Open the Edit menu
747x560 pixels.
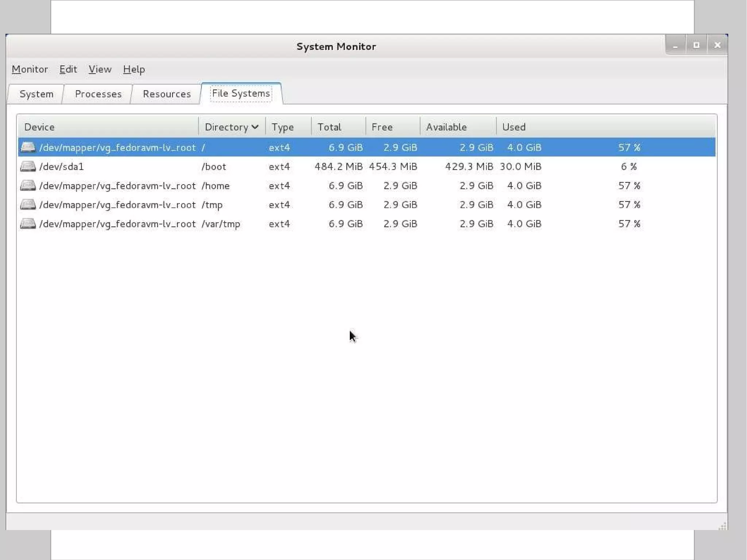pos(68,69)
